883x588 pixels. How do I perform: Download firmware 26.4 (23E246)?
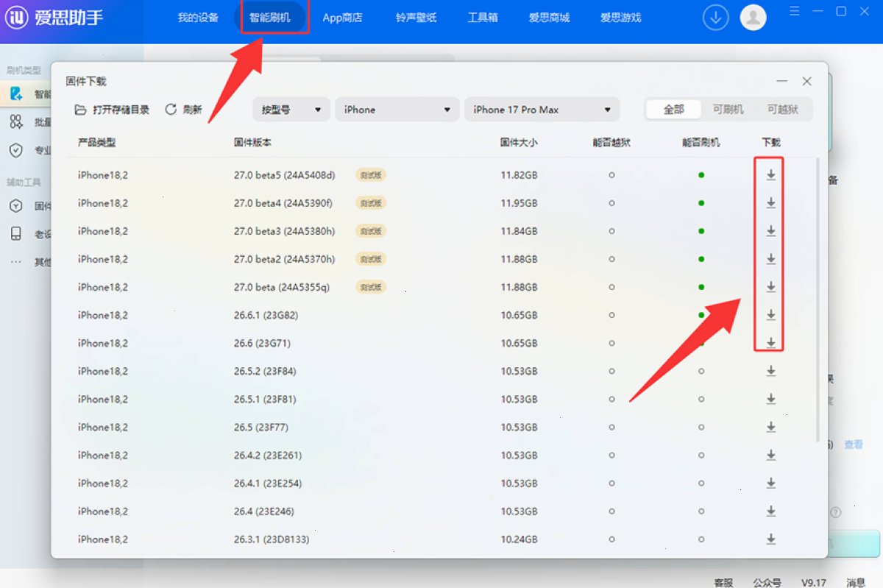pos(770,511)
